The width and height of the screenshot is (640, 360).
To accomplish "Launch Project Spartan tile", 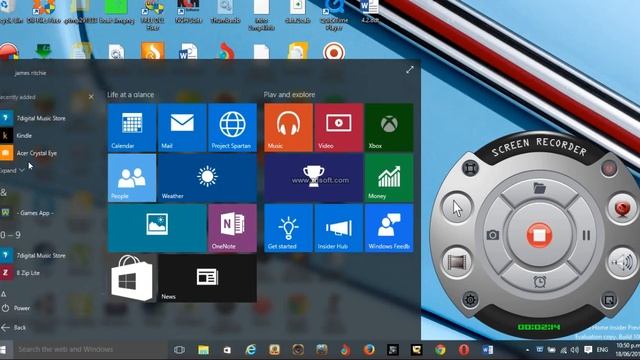I will click(x=232, y=127).
